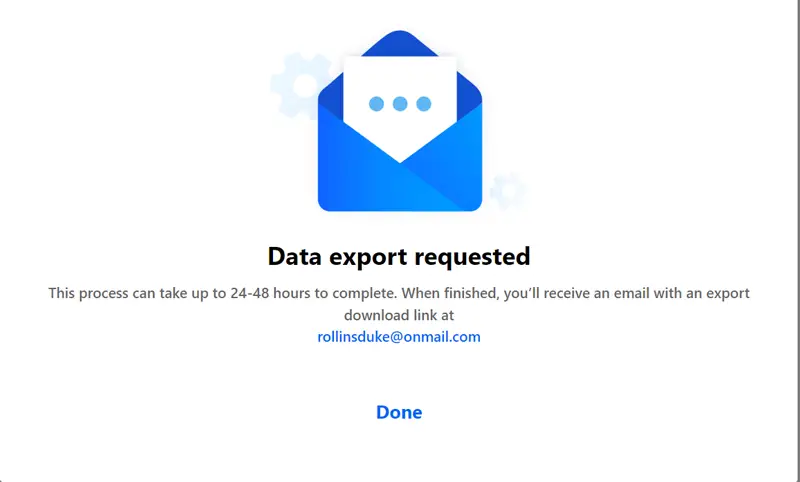Click the vertical bar at dialog's right edge

pyautogui.click(x=796, y=241)
